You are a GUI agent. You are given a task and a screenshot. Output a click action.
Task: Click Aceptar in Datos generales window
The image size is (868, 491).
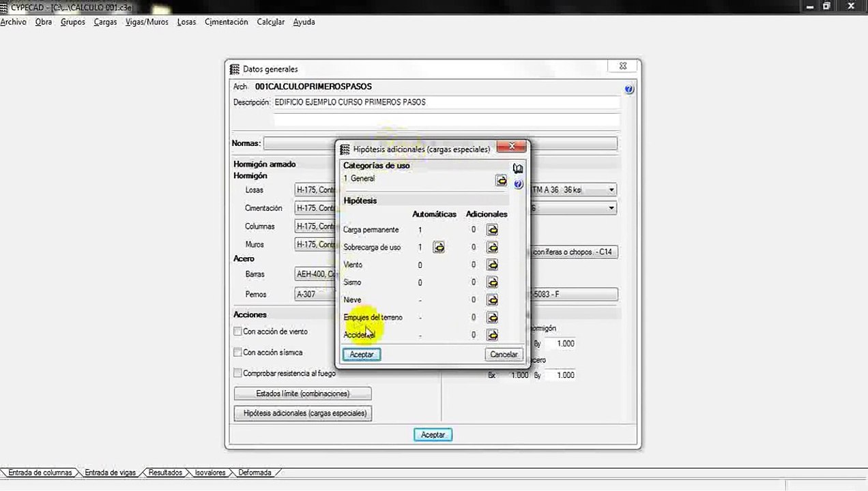click(x=433, y=434)
